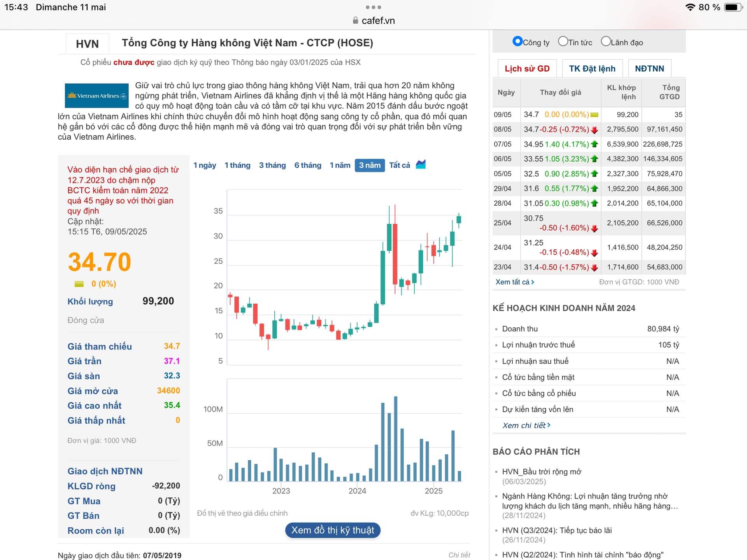Viewport: 747px width, 560px height.
Task: Click the green up arrow in the 07/05 row
Action: [594, 144]
